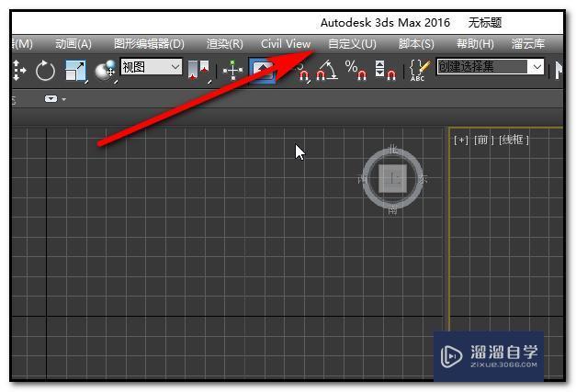Open the 动画(A) menu
Viewport: 576px width, 392px height.
pos(73,44)
